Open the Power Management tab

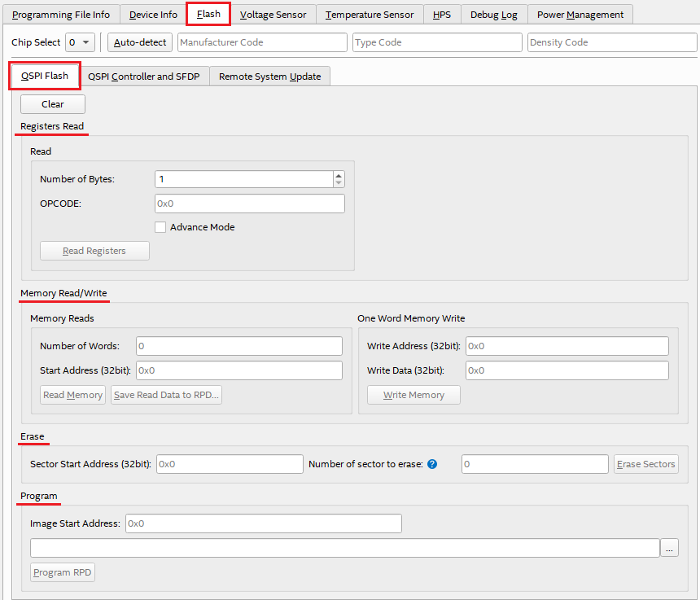[x=580, y=15]
